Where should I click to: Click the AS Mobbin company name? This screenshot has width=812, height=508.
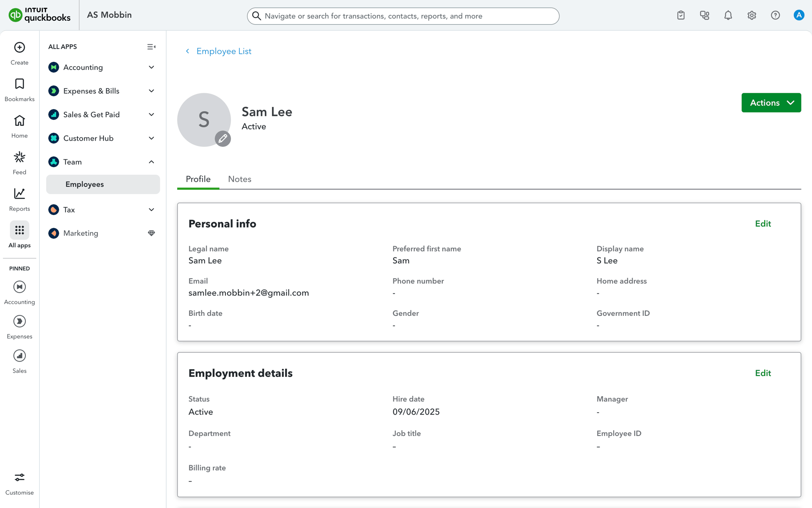(110, 15)
